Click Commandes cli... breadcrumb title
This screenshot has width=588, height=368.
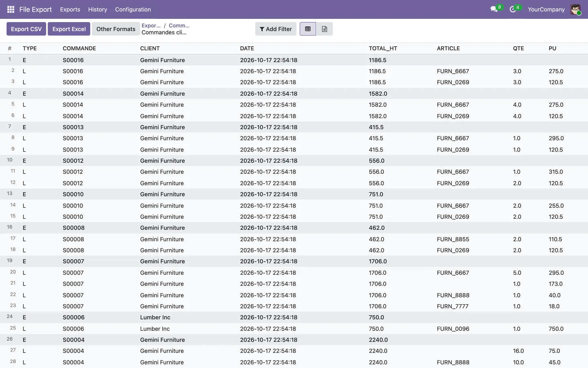tap(164, 32)
